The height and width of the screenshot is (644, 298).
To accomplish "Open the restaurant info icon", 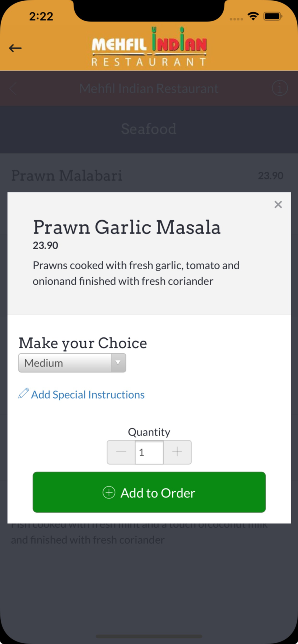I will tap(280, 88).
